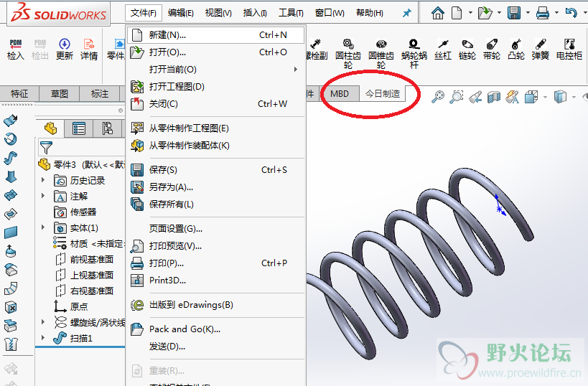Switch to the 今日制造 tab
588x386 pixels.
pos(383,94)
